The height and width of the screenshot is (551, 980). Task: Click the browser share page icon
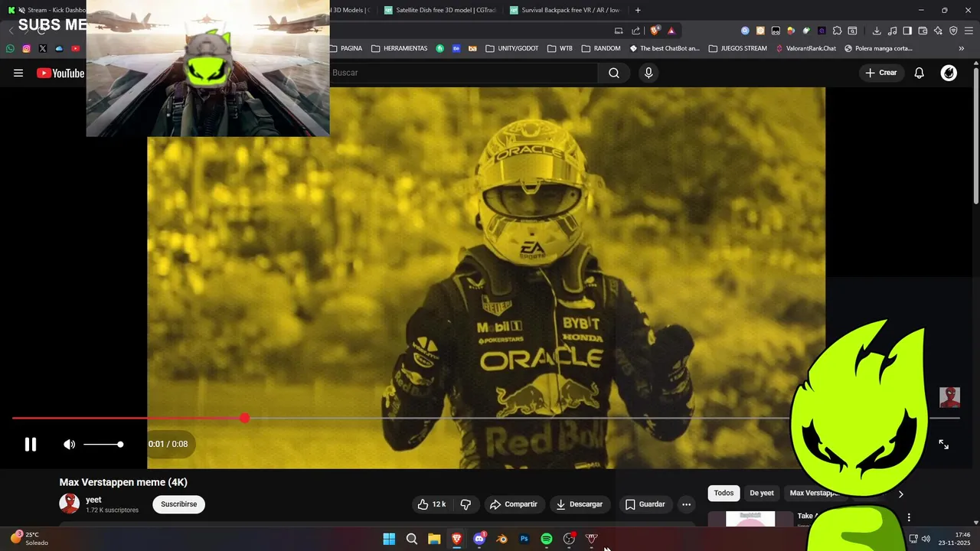pos(635,31)
